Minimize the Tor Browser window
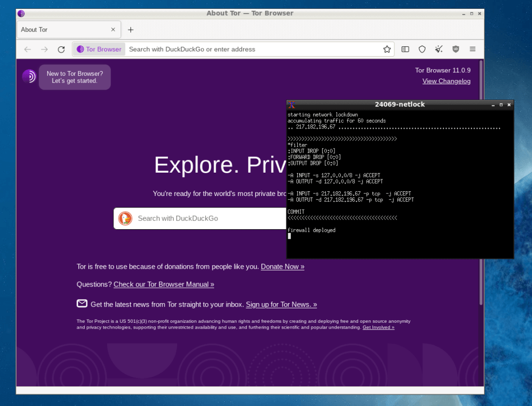Image resolution: width=532 pixels, height=406 pixels. click(x=463, y=14)
